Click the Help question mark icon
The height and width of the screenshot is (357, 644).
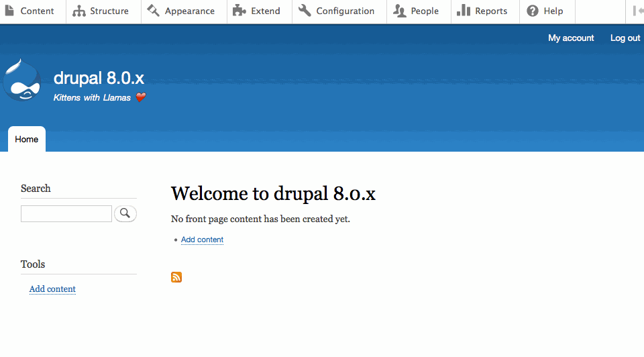(x=532, y=11)
